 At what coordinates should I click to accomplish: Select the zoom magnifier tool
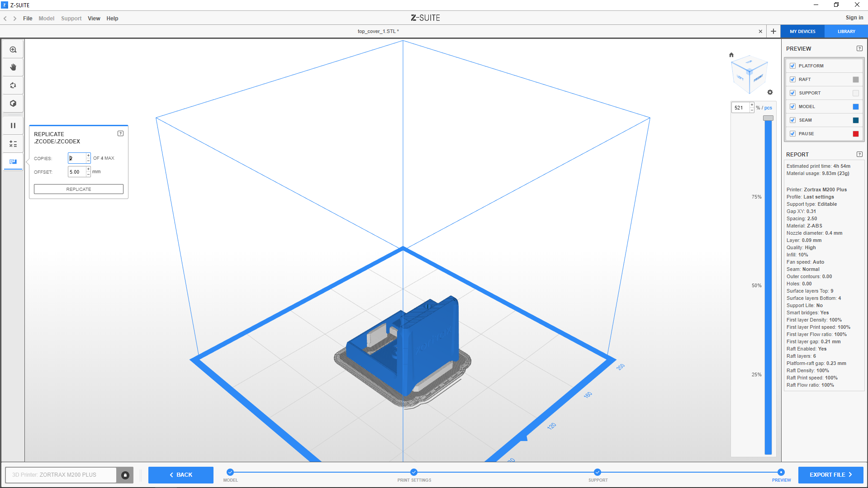[13, 50]
